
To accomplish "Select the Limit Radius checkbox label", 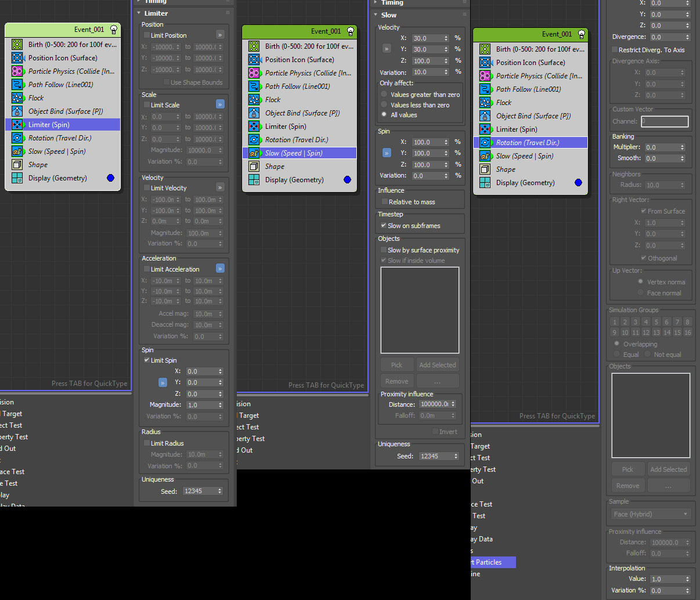I will click(x=167, y=443).
